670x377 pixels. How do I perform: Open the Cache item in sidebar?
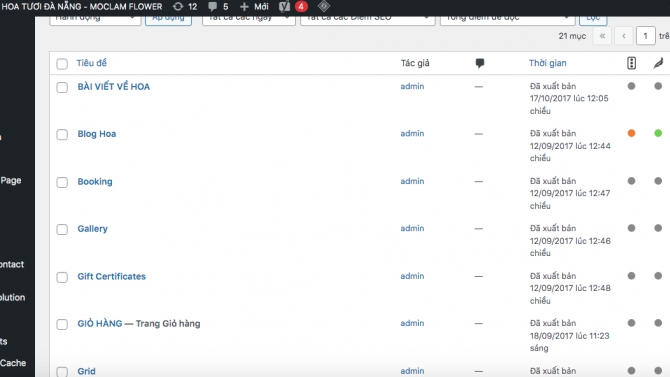[x=13, y=363]
